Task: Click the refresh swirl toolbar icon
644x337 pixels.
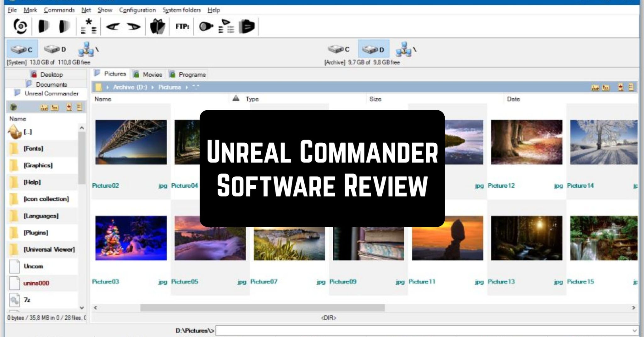Action: tap(20, 26)
